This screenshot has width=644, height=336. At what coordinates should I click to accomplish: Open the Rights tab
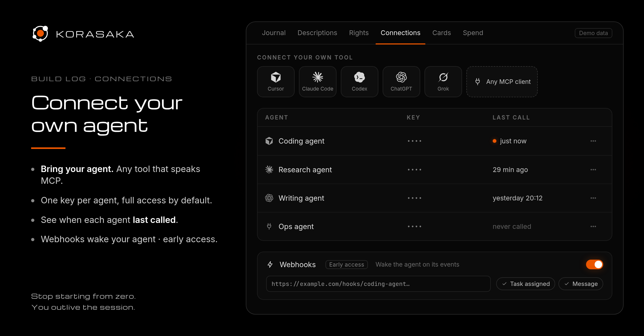(x=359, y=33)
